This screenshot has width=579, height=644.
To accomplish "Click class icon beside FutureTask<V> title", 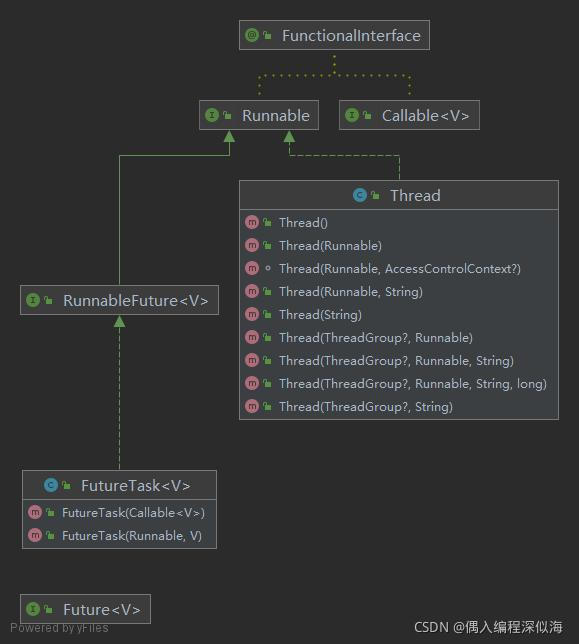I will (x=51, y=485).
